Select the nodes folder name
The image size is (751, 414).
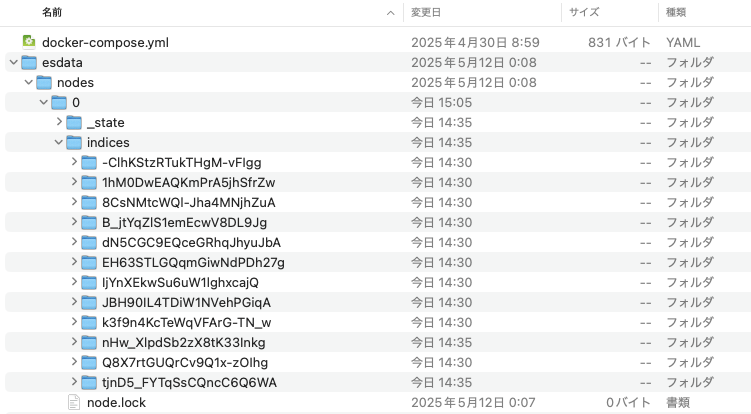[x=75, y=83]
